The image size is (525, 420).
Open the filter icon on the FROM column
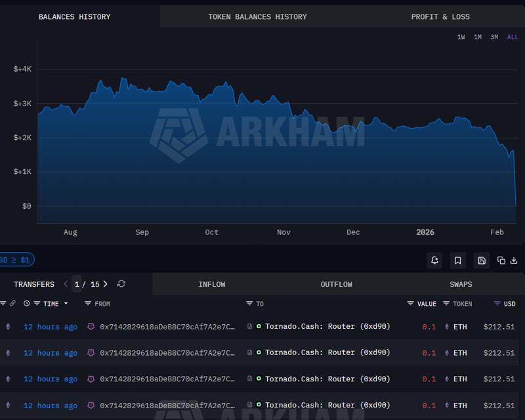87,303
